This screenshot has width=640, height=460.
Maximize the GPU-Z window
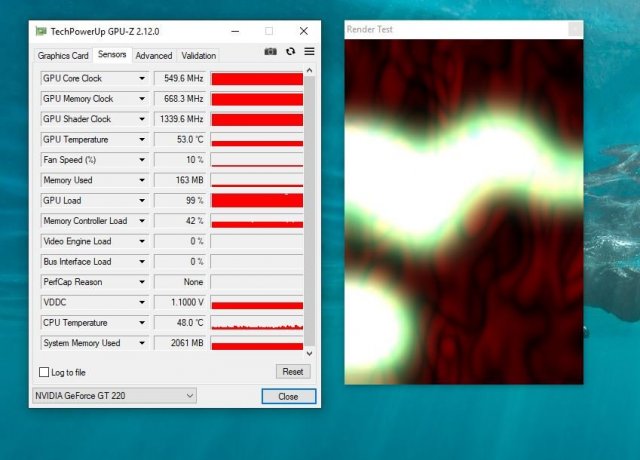[x=268, y=31]
